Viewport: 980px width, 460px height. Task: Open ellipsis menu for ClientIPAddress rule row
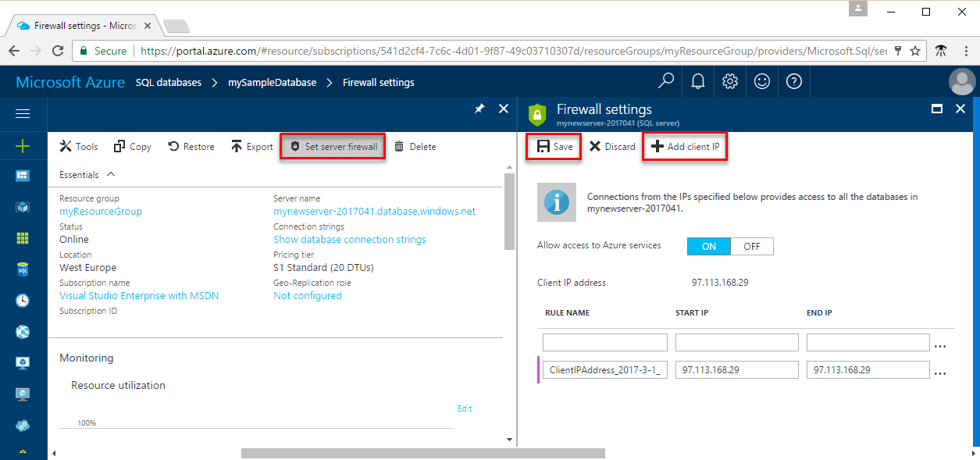pyautogui.click(x=940, y=373)
